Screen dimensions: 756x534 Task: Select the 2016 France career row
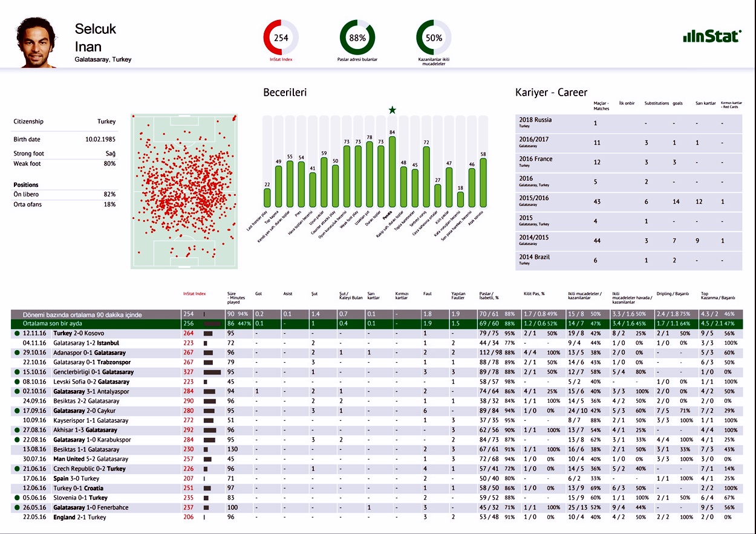point(629,162)
